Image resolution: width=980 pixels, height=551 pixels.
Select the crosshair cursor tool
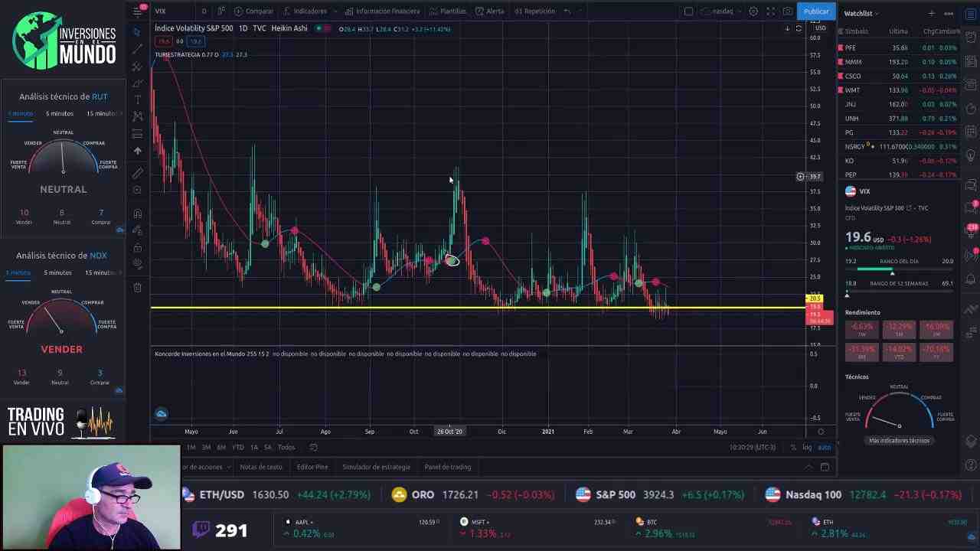coord(137,31)
